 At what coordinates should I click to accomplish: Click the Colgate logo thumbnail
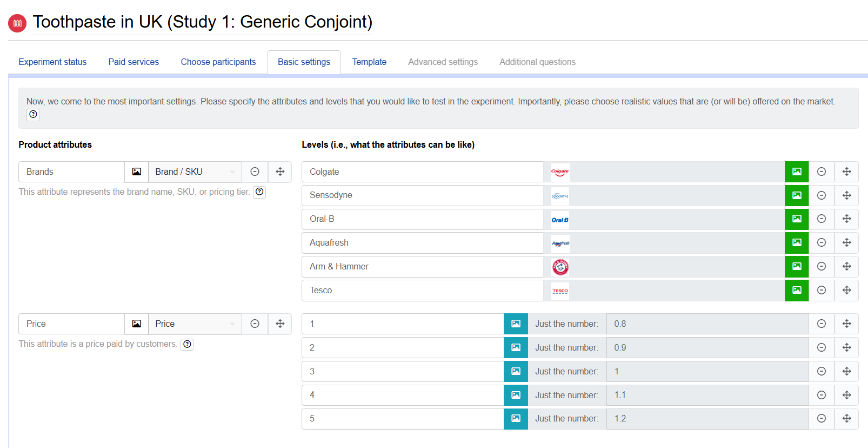pyautogui.click(x=560, y=172)
